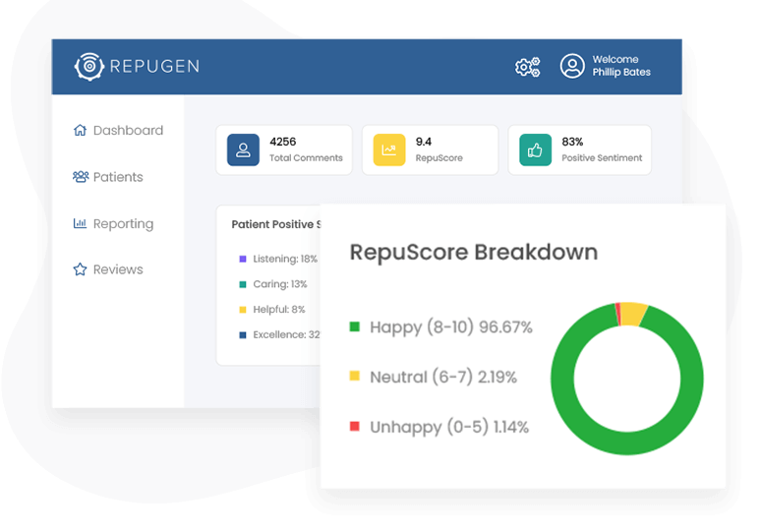Click the REPUGEN brand name
This screenshot has height=532, width=761.
[154, 67]
